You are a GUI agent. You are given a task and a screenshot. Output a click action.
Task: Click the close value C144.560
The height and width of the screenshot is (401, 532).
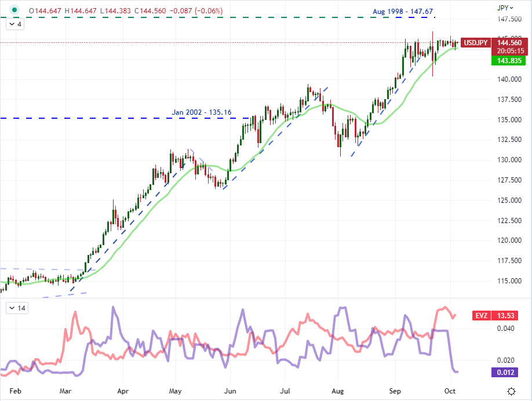150,11
